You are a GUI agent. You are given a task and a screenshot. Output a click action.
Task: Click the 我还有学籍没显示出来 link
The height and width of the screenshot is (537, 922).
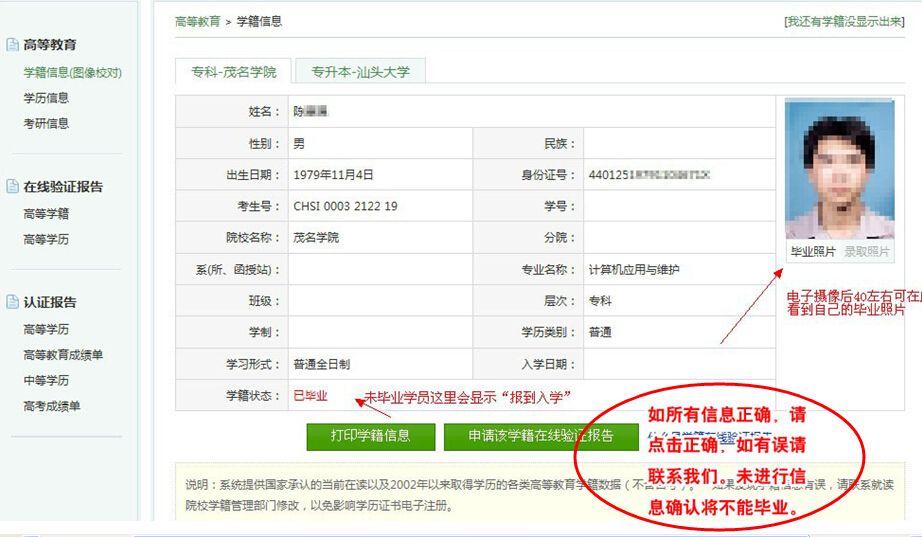844,22
